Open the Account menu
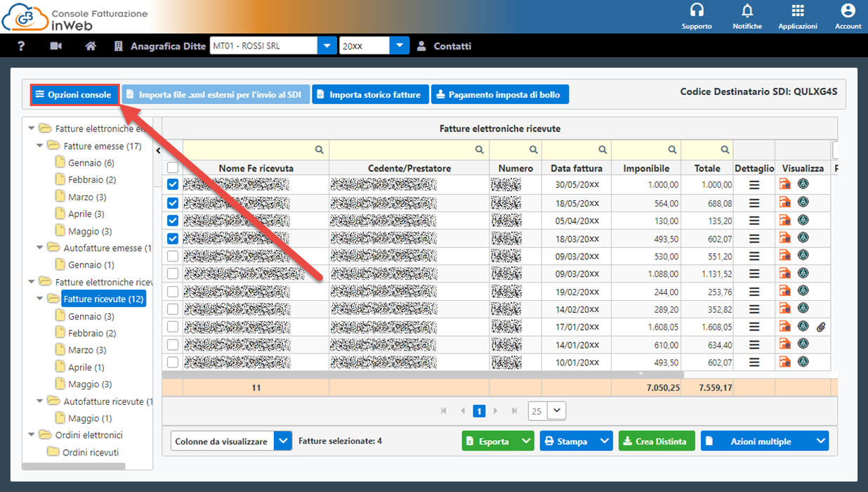 click(848, 16)
